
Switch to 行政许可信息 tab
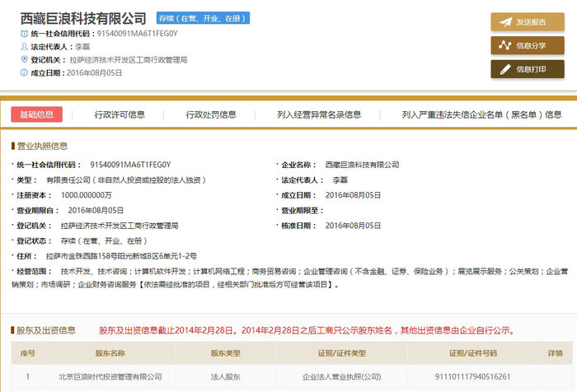[x=120, y=114]
